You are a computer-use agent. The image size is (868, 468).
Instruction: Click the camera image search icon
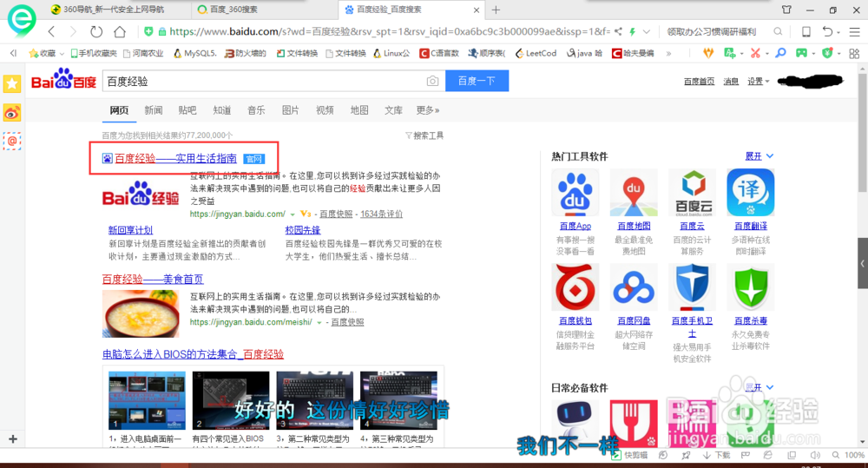tap(432, 82)
